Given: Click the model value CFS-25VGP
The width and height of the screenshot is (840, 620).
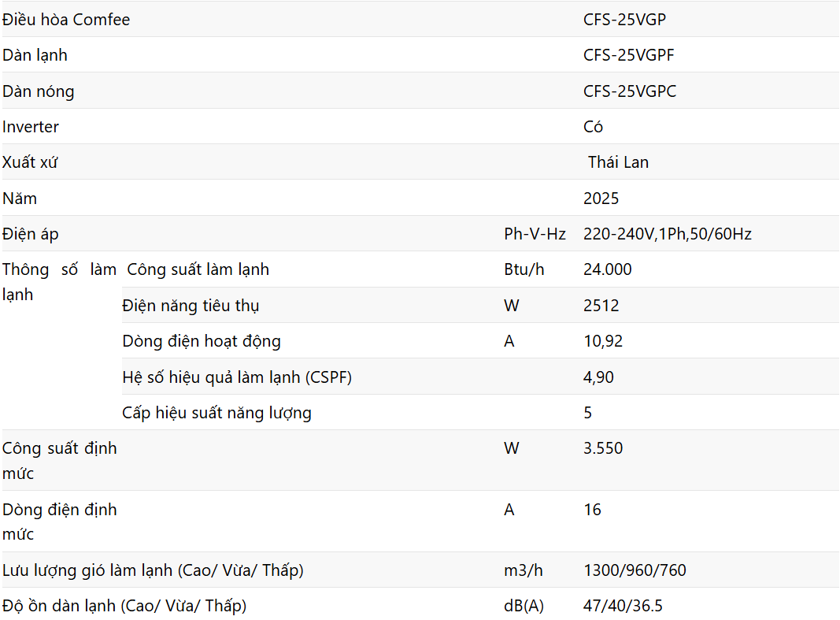Looking at the screenshot, I should click(624, 20).
